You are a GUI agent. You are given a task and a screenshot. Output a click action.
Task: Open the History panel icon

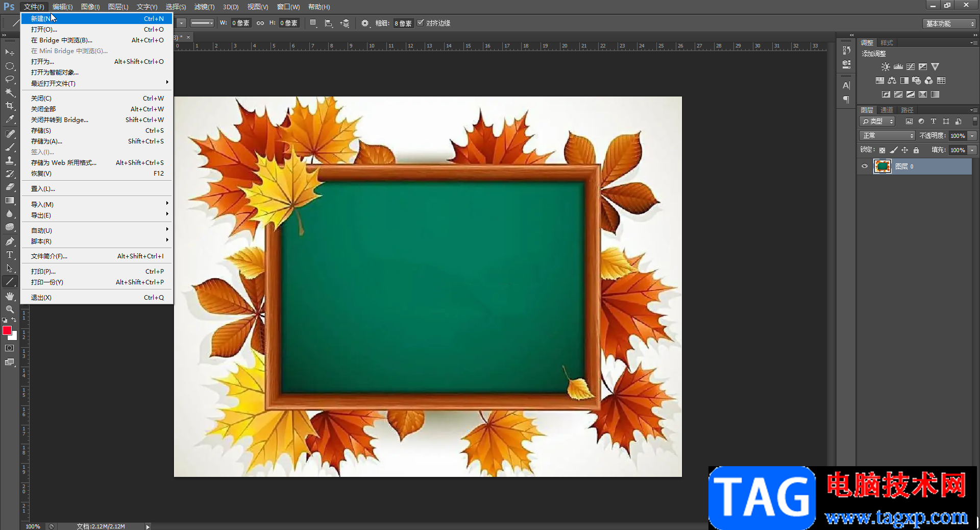coord(846,50)
